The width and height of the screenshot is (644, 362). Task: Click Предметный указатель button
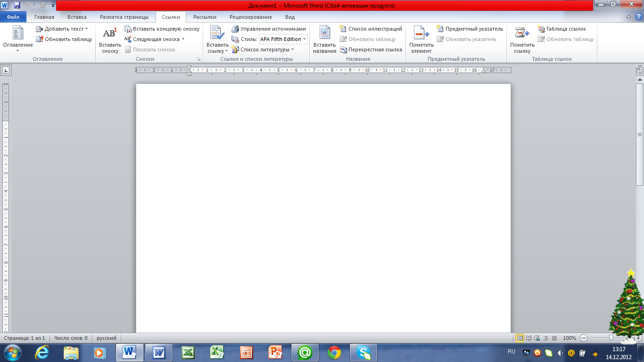point(470,29)
